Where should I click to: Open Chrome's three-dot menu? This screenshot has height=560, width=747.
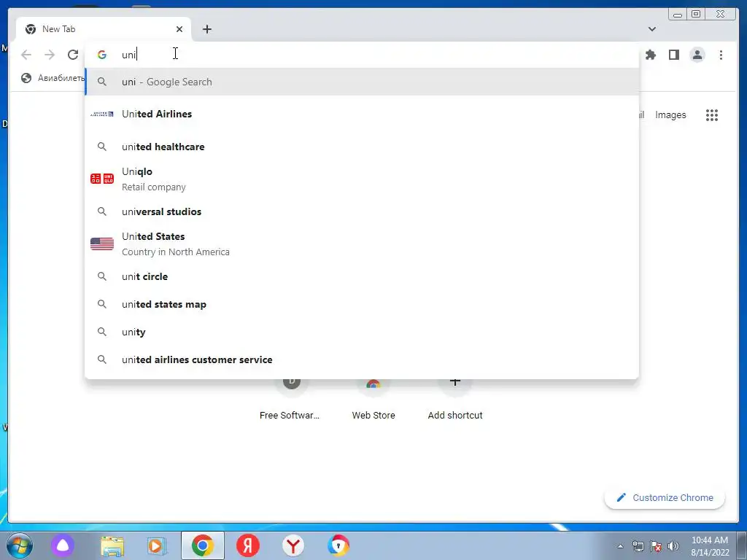tap(721, 55)
